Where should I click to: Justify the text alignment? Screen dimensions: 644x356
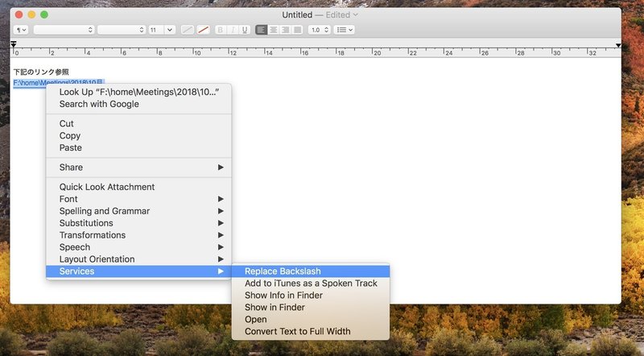(297, 30)
